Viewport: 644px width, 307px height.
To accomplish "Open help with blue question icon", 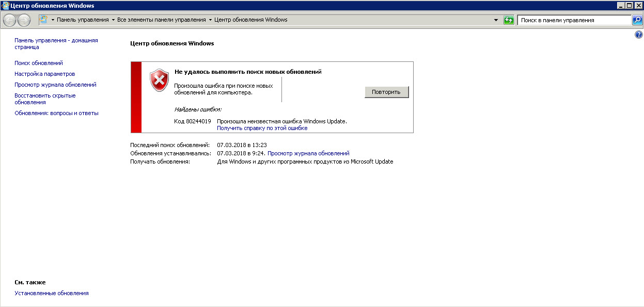I will 638,35.
